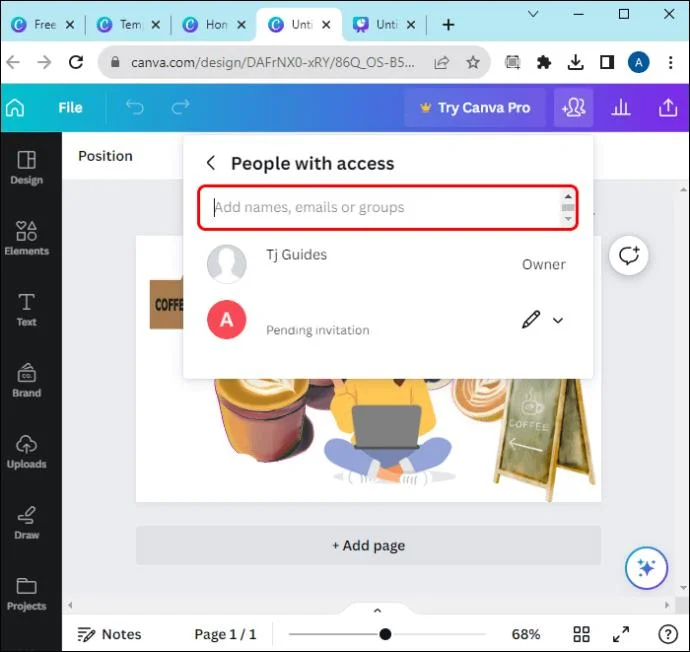Click the Pending invitation text
The height and width of the screenshot is (652, 690).
coord(318,330)
